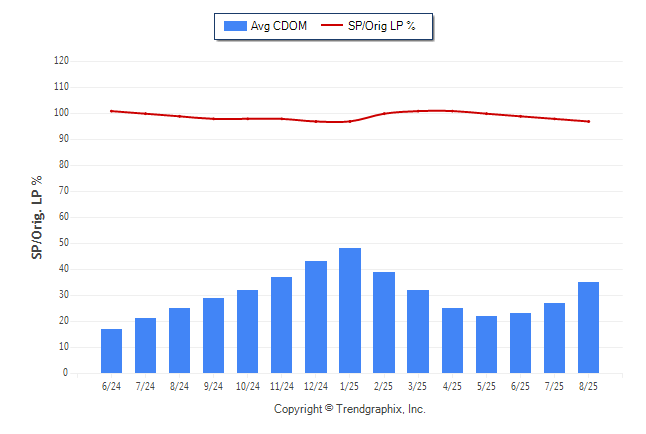The image size is (646, 434).
Task: Click the x-axis label 6/25
Action: coord(520,386)
